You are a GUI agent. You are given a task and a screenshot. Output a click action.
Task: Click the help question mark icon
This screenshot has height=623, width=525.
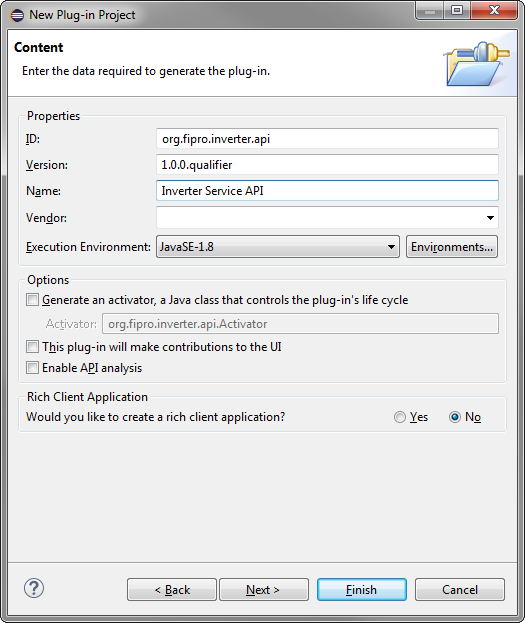point(34,588)
